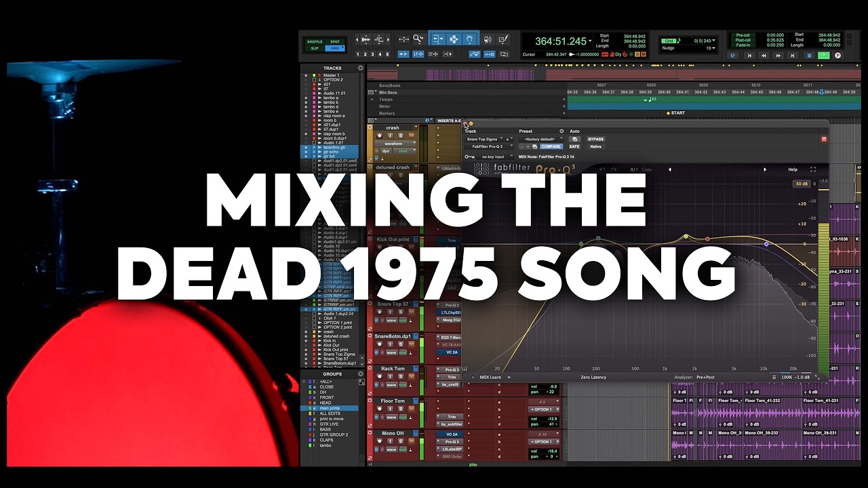This screenshot has height=488, width=868.
Task: Click COMPARE in plugin header
Action: [551, 146]
